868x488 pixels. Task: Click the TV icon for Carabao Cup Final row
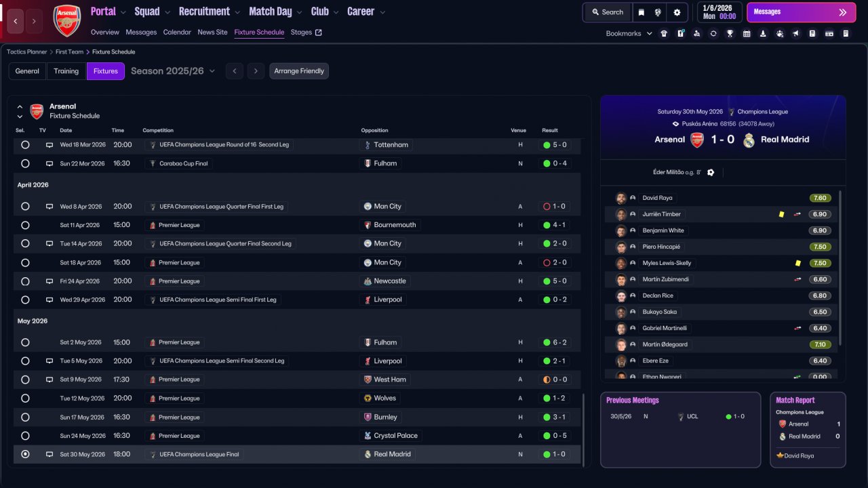pyautogui.click(x=50, y=163)
